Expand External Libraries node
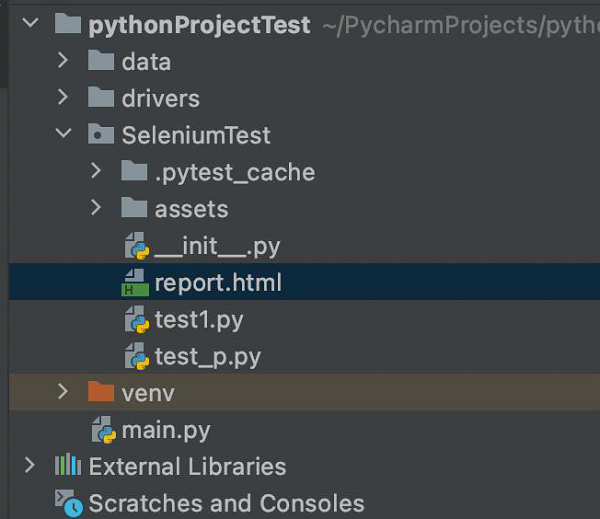Screen dimensions: 600x519 point(30,466)
